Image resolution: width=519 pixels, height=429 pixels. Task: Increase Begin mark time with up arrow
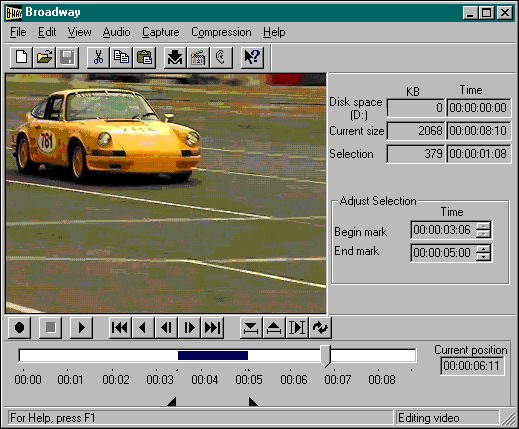point(483,226)
